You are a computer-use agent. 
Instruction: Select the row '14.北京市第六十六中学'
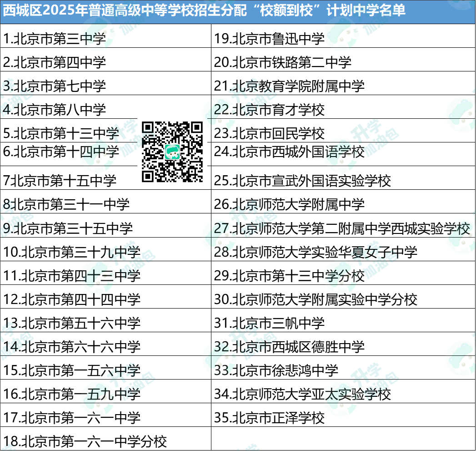[105, 344]
